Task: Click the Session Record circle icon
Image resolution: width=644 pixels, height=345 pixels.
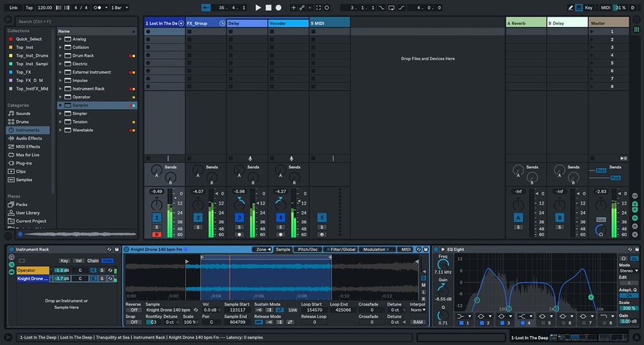Action: coord(327,8)
